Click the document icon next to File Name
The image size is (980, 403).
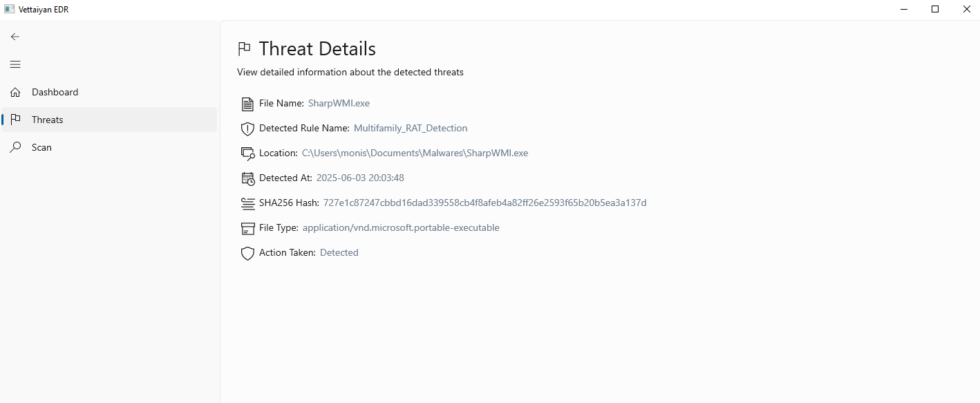tap(247, 104)
